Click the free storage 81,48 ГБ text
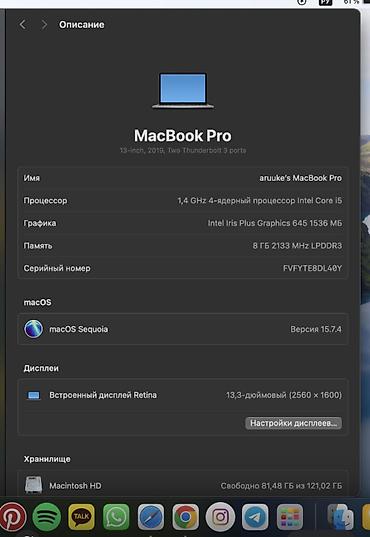 281,486
